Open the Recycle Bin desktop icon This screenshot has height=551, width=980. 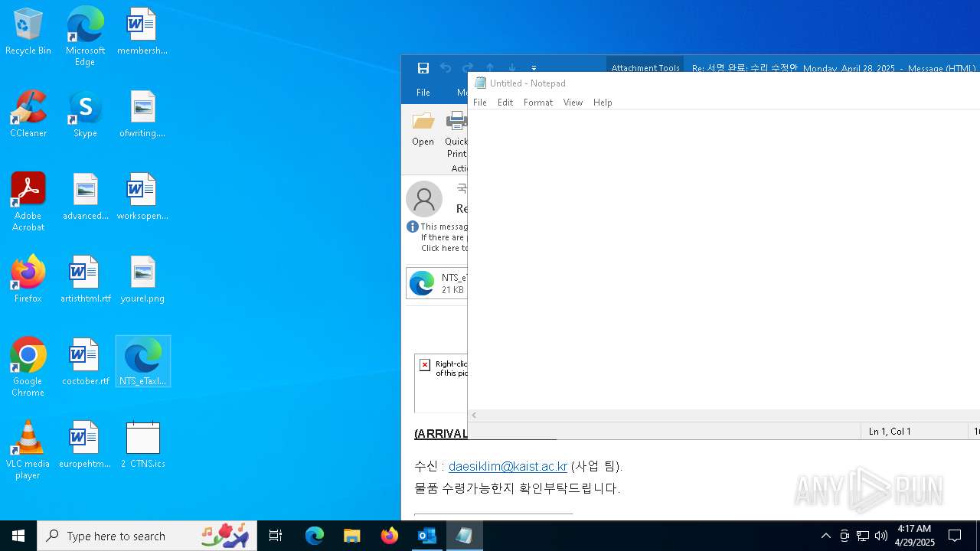pyautogui.click(x=28, y=32)
